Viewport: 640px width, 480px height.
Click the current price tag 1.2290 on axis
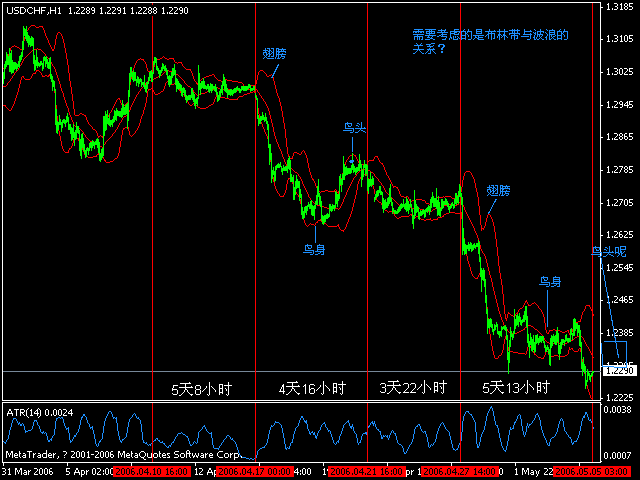coord(619,371)
